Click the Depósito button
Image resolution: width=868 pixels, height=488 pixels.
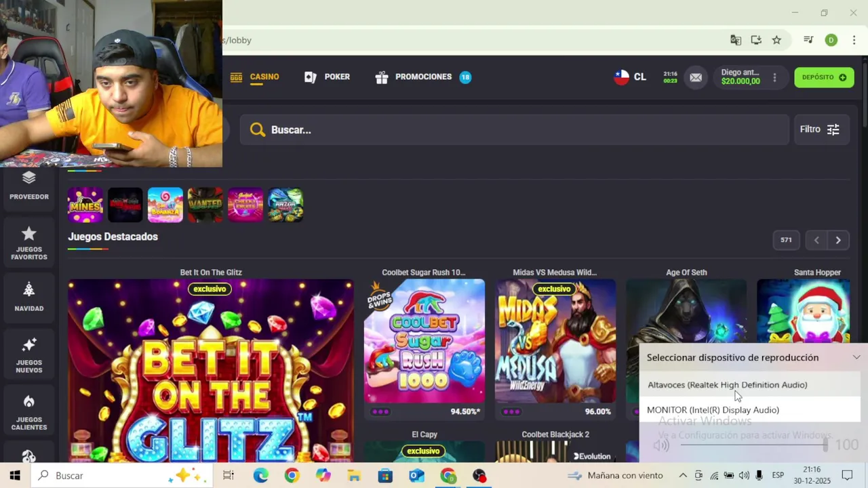(x=824, y=77)
